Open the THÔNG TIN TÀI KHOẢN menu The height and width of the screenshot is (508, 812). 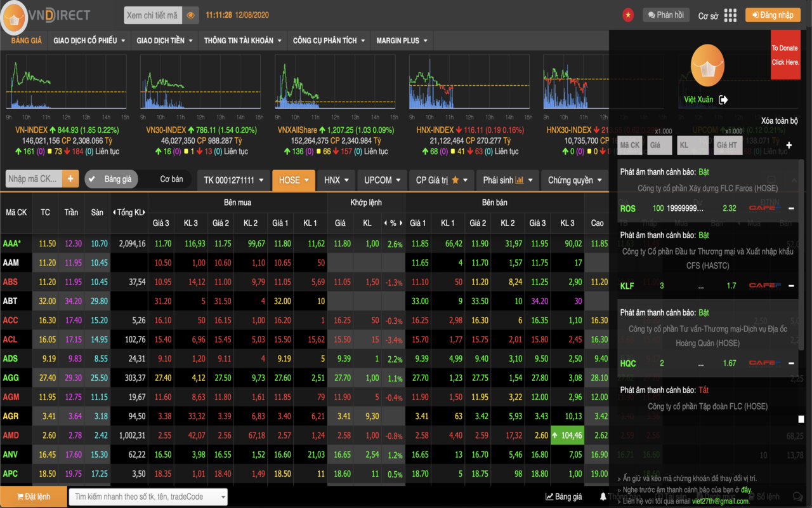tap(242, 41)
